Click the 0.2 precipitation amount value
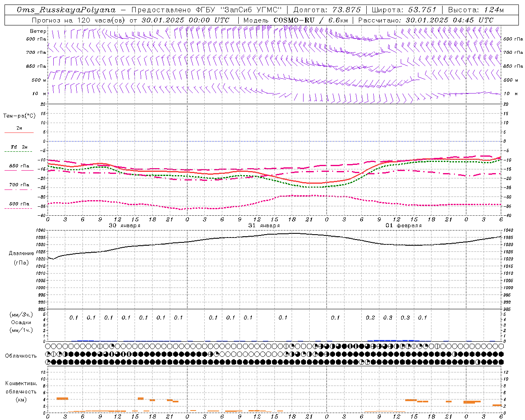Viewport: 525px width, 420px height. pos(370,317)
